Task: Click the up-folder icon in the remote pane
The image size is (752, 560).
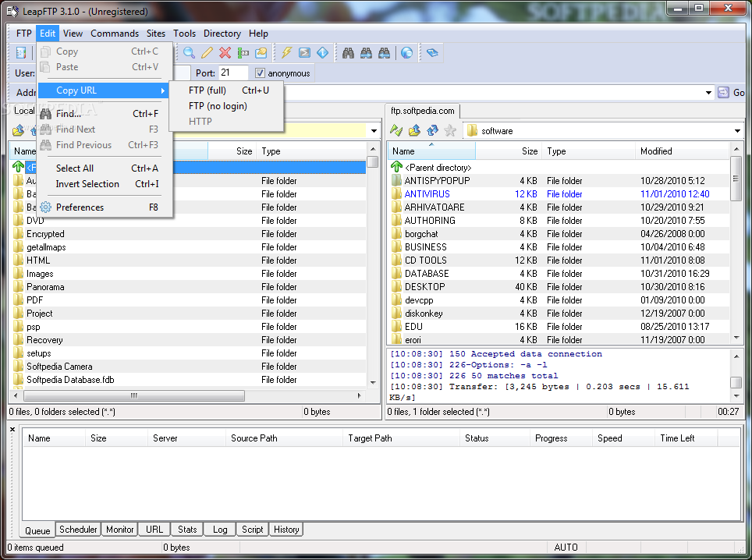Action: point(414,130)
